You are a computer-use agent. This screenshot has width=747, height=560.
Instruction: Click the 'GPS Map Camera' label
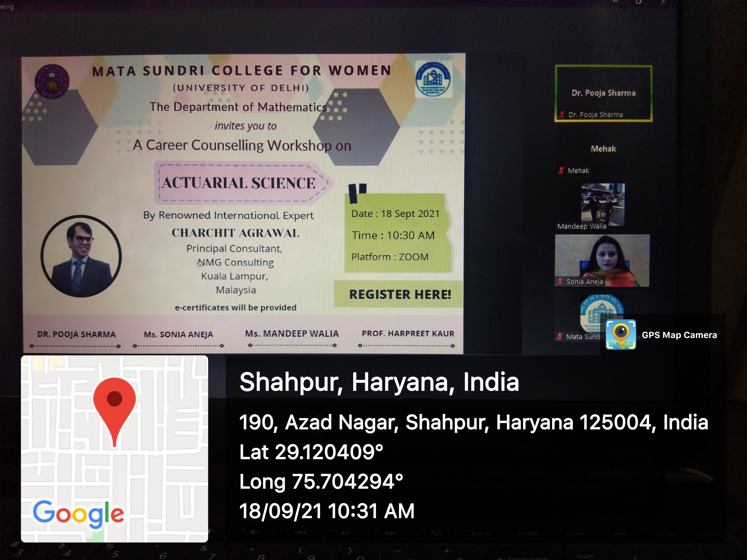[x=679, y=335]
